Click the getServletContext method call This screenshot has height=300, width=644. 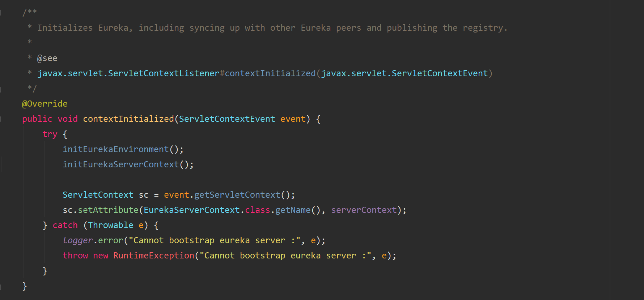tap(237, 195)
